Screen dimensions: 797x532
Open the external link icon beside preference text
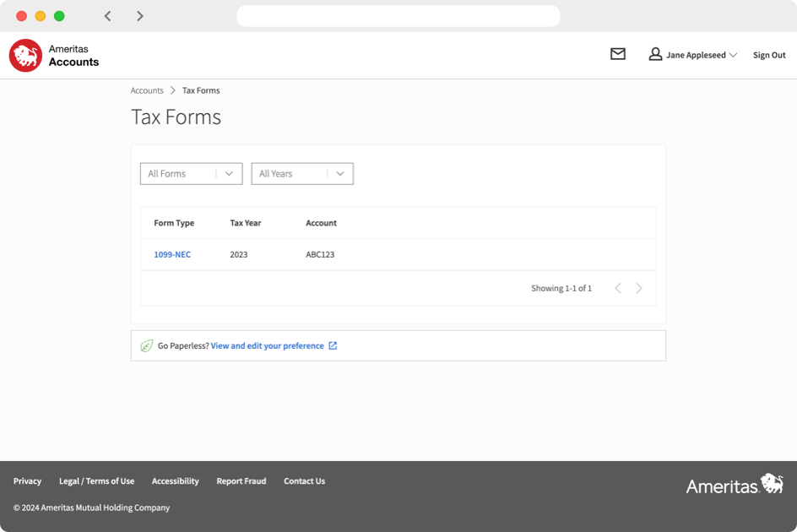point(333,345)
